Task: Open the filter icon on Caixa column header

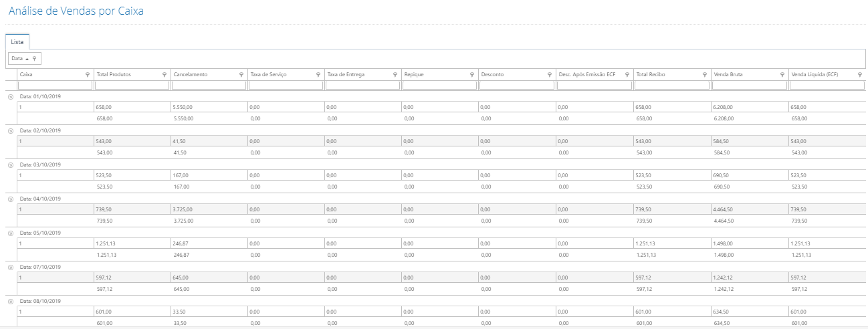Action: click(x=88, y=75)
